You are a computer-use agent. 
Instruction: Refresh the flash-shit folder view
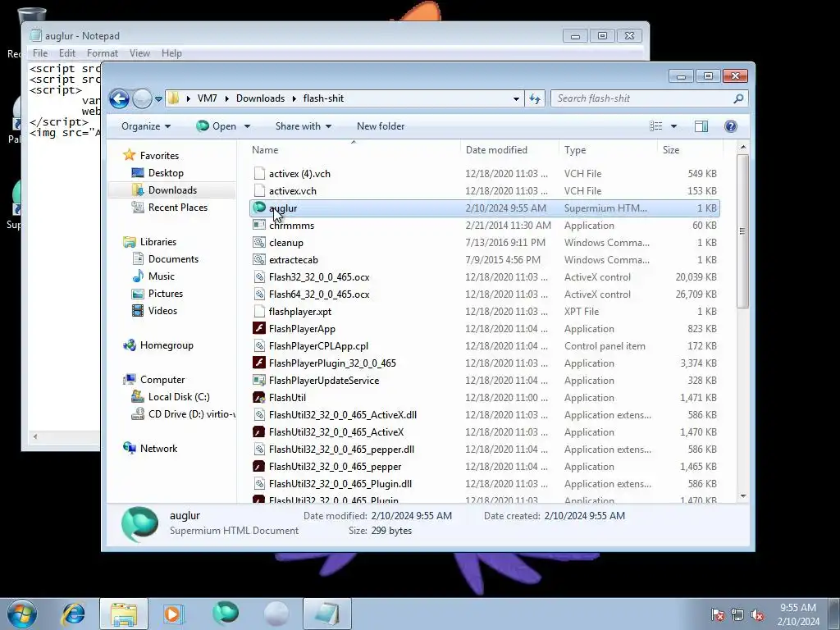click(535, 98)
